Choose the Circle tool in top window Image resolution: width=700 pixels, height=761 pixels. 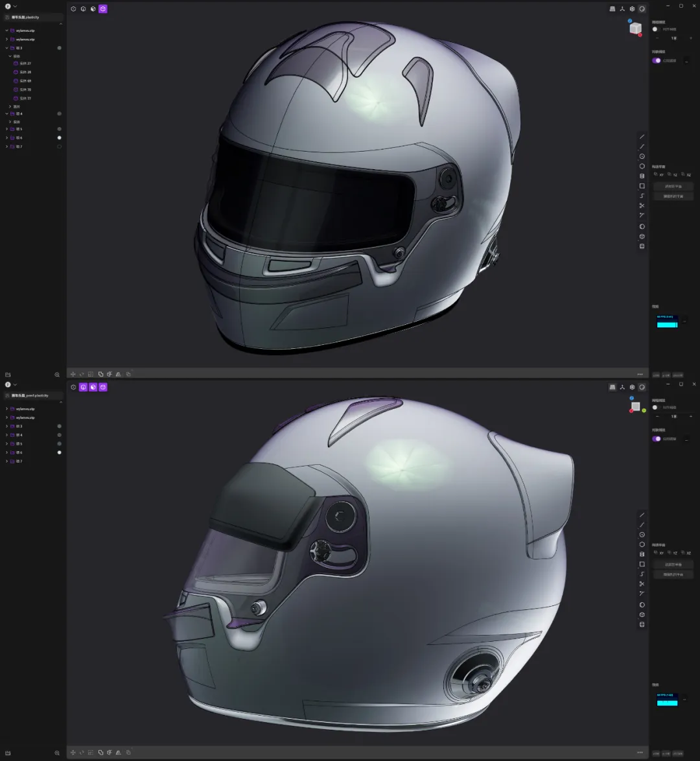[x=642, y=156]
